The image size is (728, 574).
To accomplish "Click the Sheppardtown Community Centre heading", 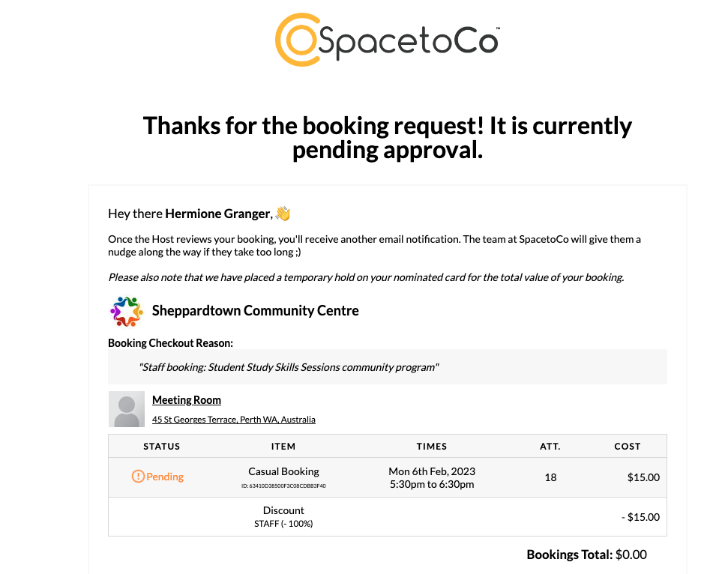I will tap(255, 310).
